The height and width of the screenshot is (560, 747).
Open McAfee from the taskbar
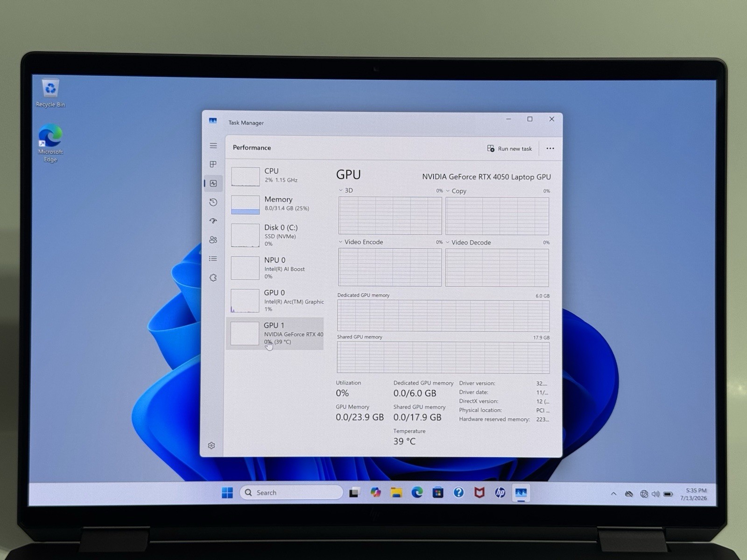click(x=479, y=493)
